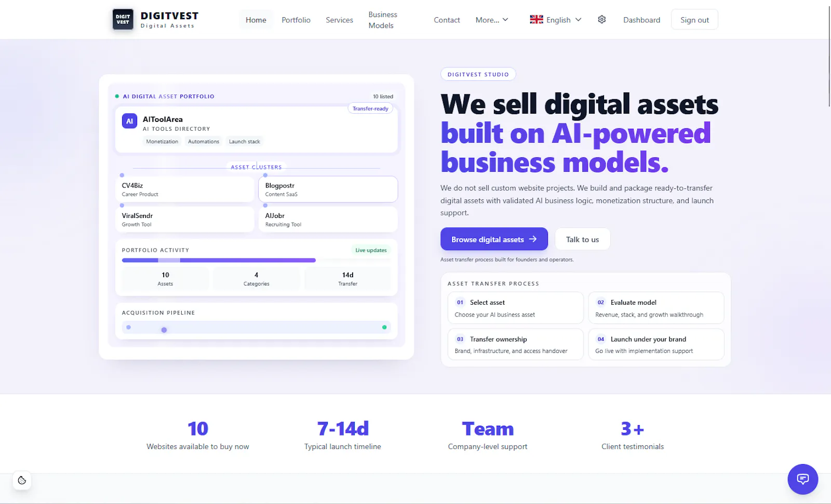Click the acquisition pipeline track
This screenshot has height=504, width=831.
[257, 328]
